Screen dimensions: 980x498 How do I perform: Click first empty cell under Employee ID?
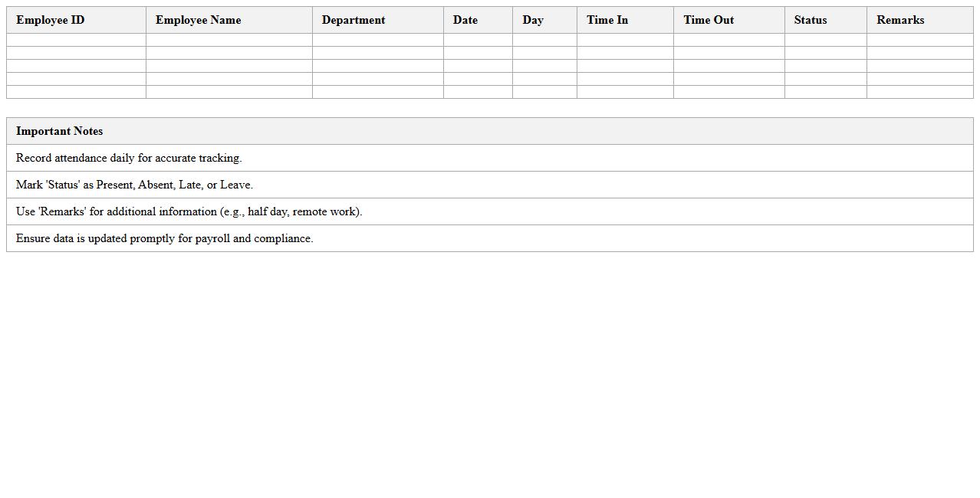pyautogui.click(x=76, y=40)
